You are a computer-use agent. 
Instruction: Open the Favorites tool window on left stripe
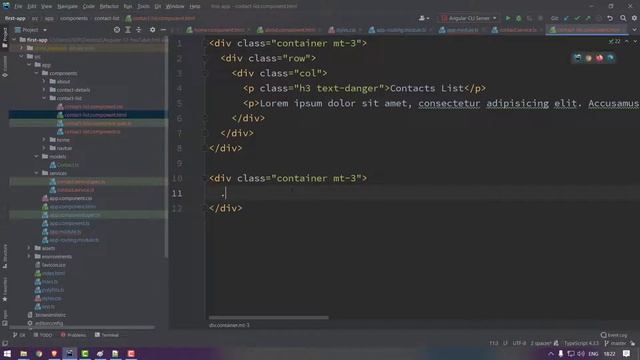point(4,290)
